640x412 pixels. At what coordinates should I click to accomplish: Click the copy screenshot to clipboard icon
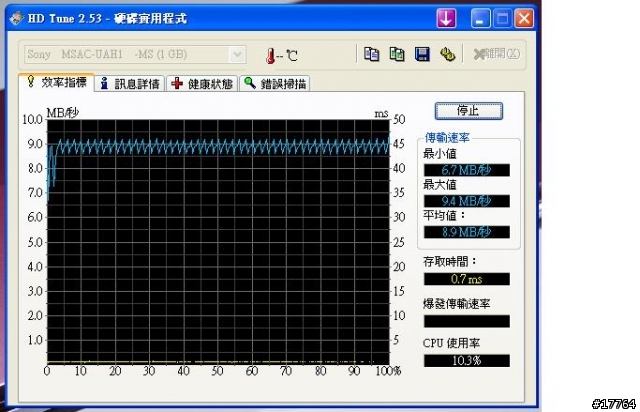coord(397,54)
